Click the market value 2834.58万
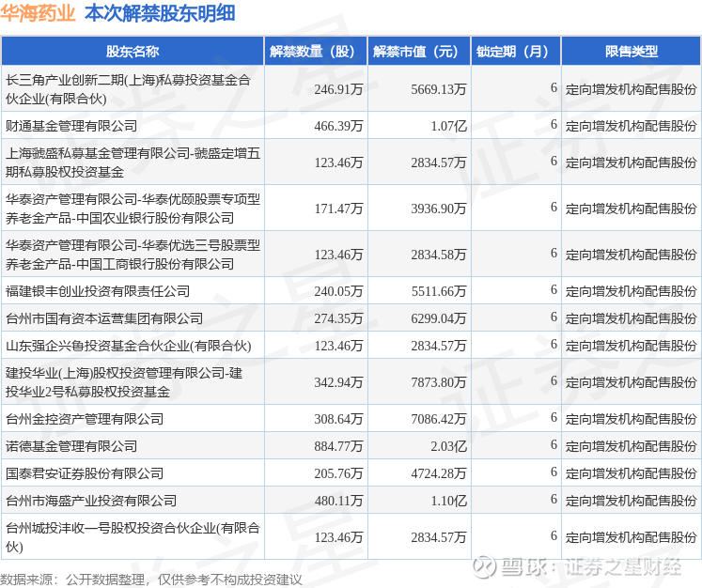The image size is (702, 588). tap(439, 255)
